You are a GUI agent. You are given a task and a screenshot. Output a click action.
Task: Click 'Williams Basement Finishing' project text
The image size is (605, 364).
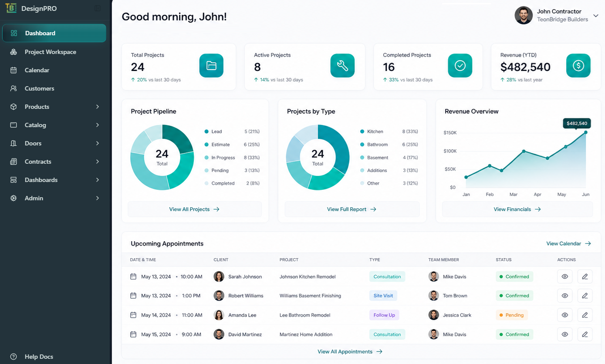(x=310, y=296)
